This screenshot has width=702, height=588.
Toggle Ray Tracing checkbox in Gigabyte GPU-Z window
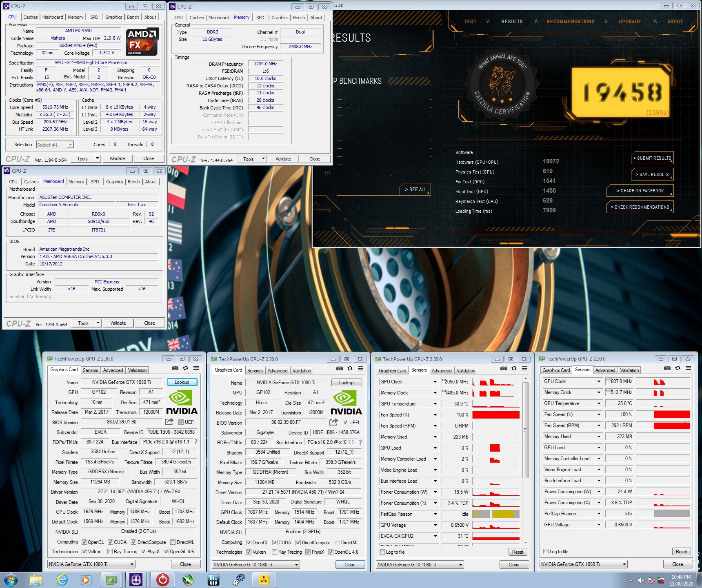point(274,552)
